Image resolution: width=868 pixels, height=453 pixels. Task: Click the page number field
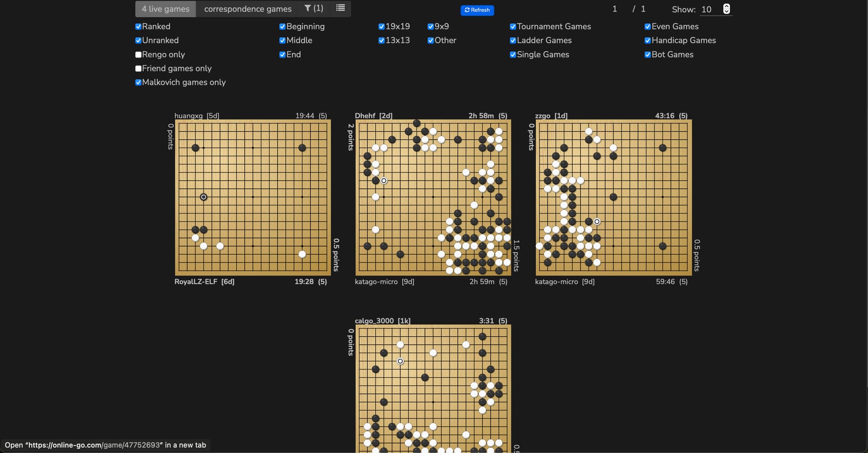coord(614,9)
